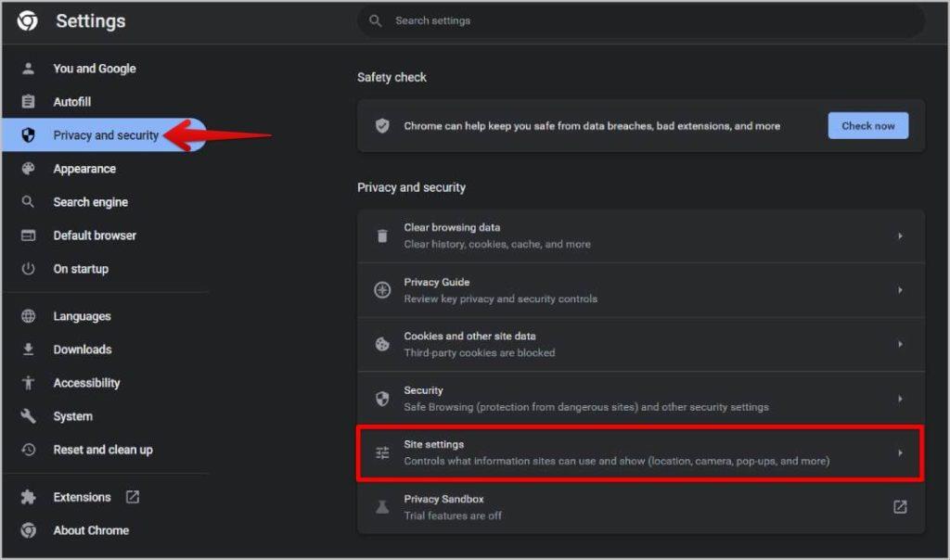Image resolution: width=950 pixels, height=560 pixels.
Task: Click the cookie icon in Cookies row
Action: 381,344
